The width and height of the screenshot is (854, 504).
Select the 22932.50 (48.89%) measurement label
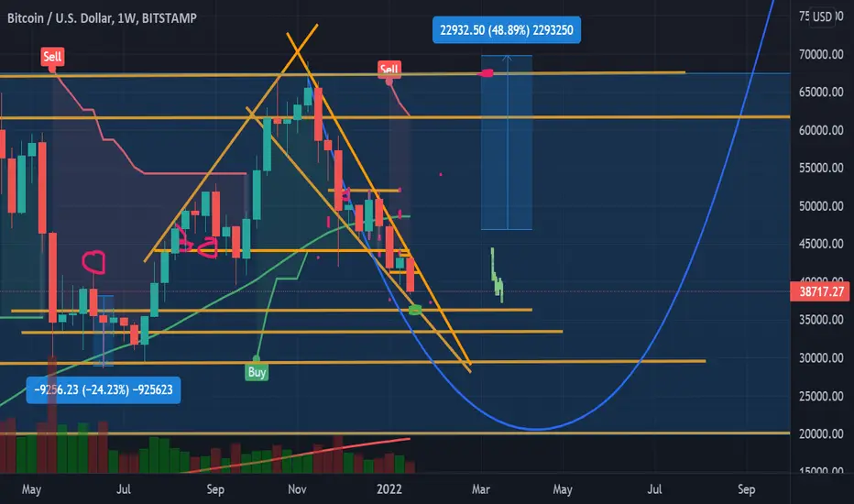coord(507,30)
